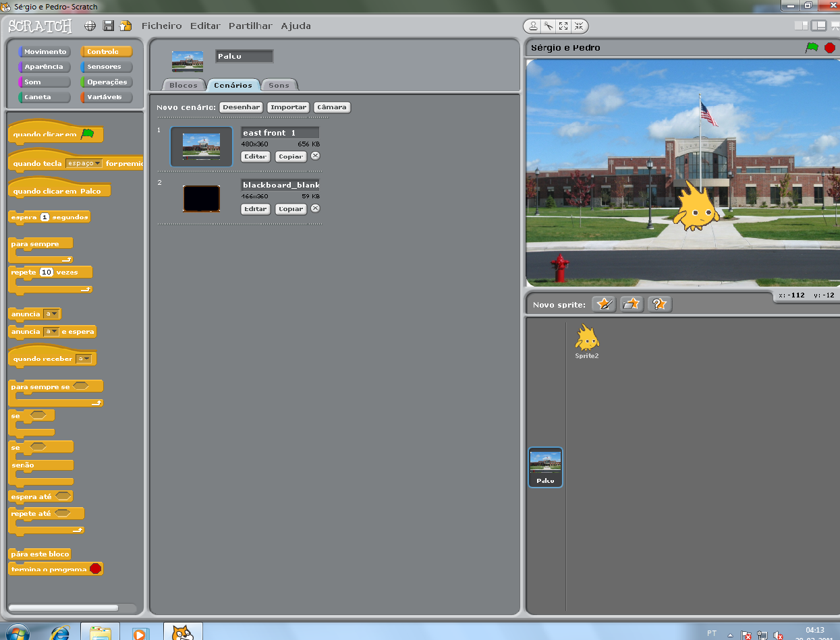Select the scissors delete tool

549,26
